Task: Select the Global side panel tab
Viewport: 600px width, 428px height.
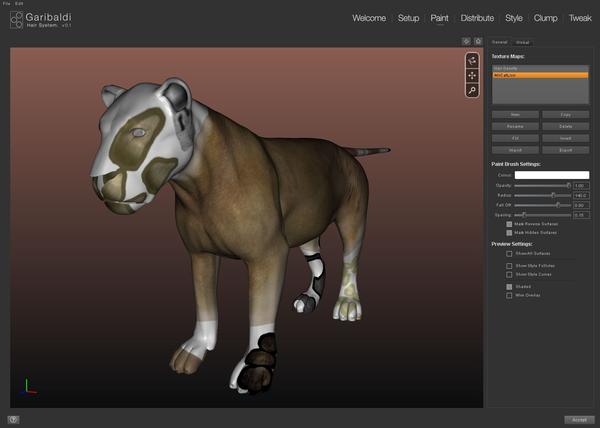Action: (522, 42)
